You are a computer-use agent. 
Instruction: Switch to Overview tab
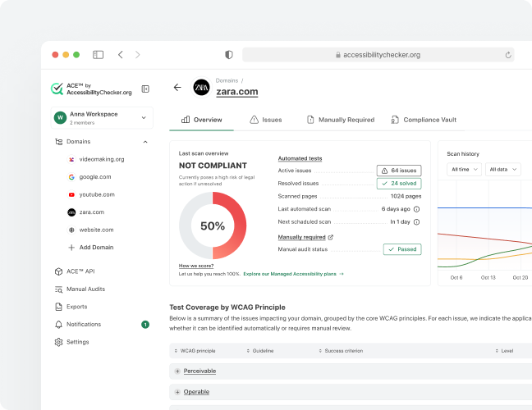201,120
